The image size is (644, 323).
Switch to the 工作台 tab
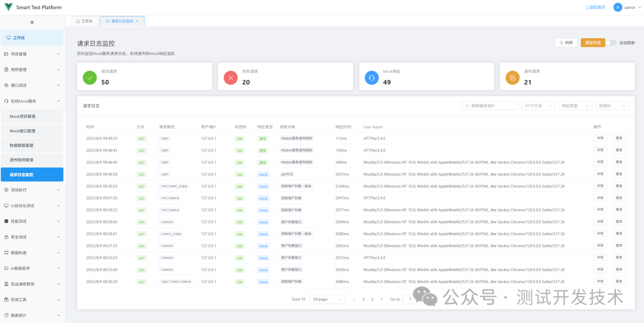point(85,21)
